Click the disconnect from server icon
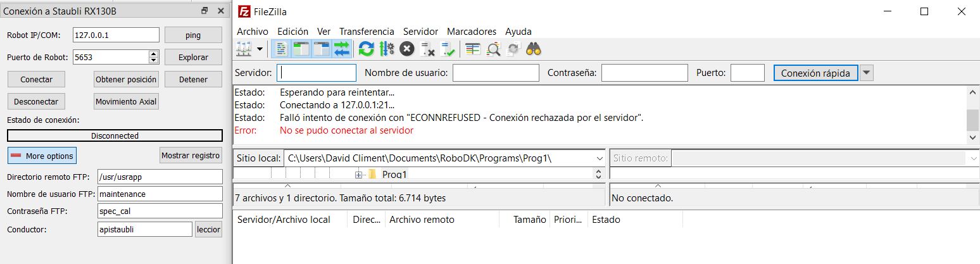Screen dimensions: 980x264 pyautogui.click(x=427, y=49)
